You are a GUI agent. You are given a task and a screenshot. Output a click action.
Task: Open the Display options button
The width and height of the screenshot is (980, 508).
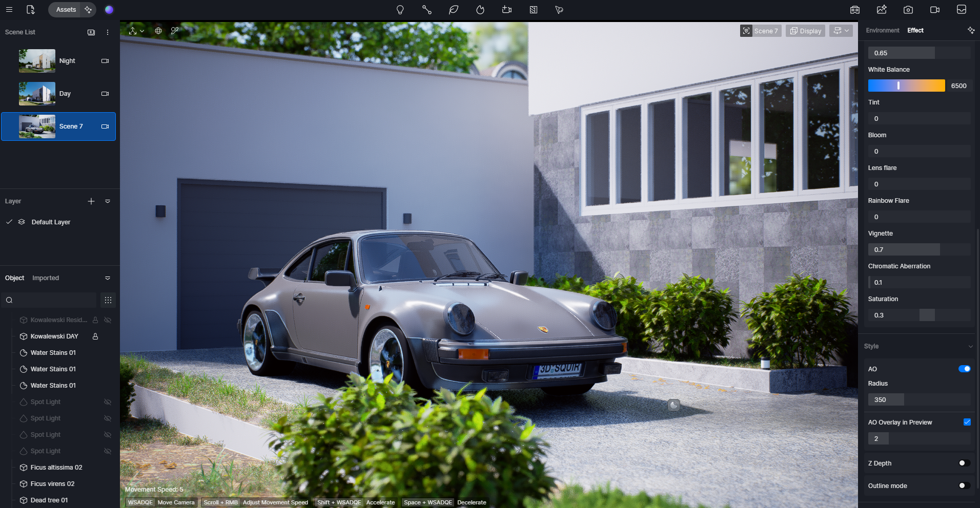[805, 31]
